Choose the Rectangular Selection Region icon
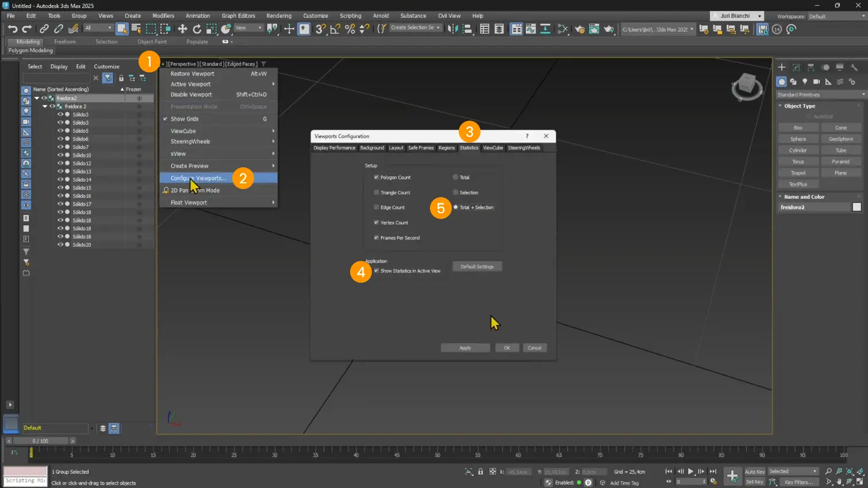This screenshot has width=868, height=488. point(151,28)
